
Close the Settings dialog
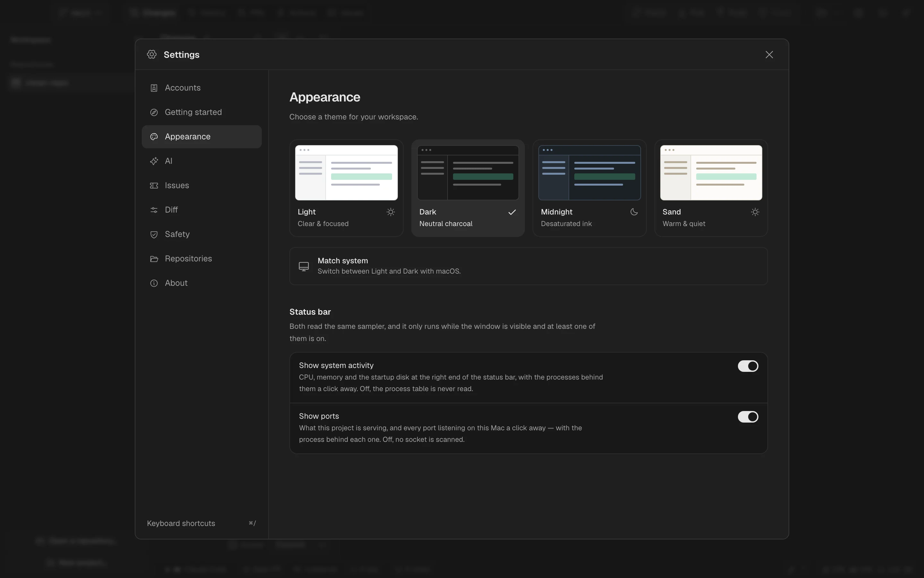tap(769, 55)
